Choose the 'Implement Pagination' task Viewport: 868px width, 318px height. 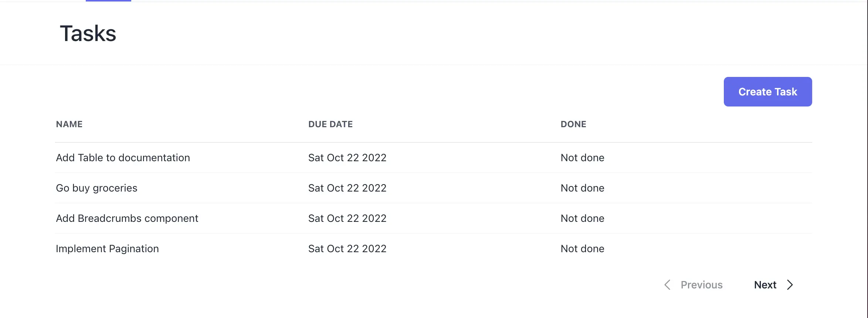click(x=107, y=249)
